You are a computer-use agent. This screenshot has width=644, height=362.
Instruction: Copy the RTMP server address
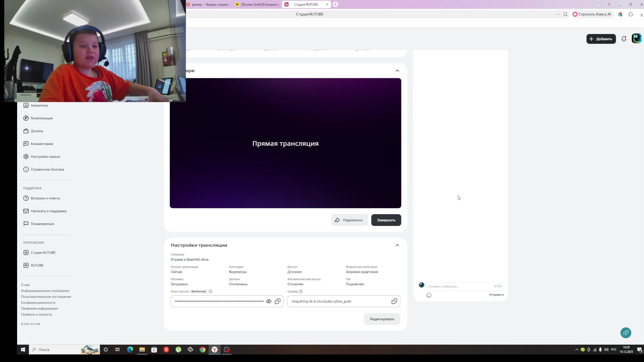tap(394, 301)
